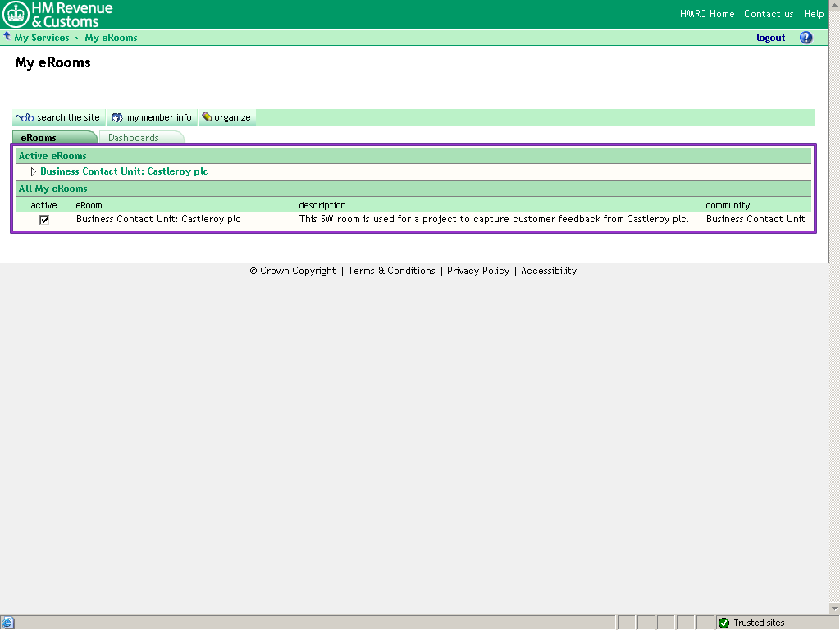Image resolution: width=840 pixels, height=630 pixels.
Task: Click the logout link
Action: 770,38
